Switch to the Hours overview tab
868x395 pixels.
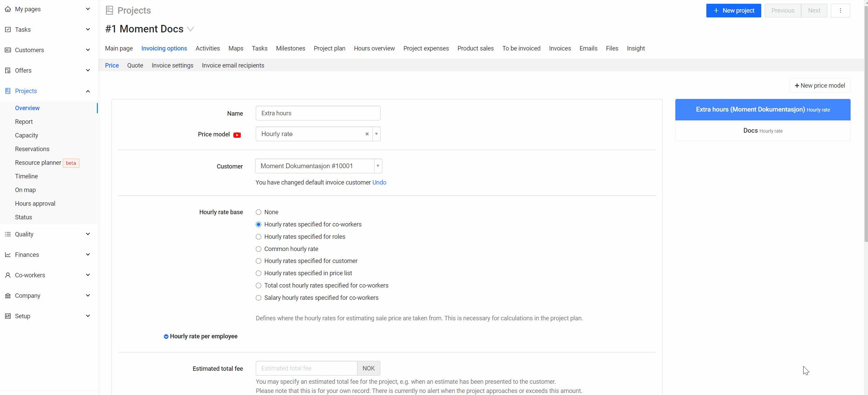374,48
